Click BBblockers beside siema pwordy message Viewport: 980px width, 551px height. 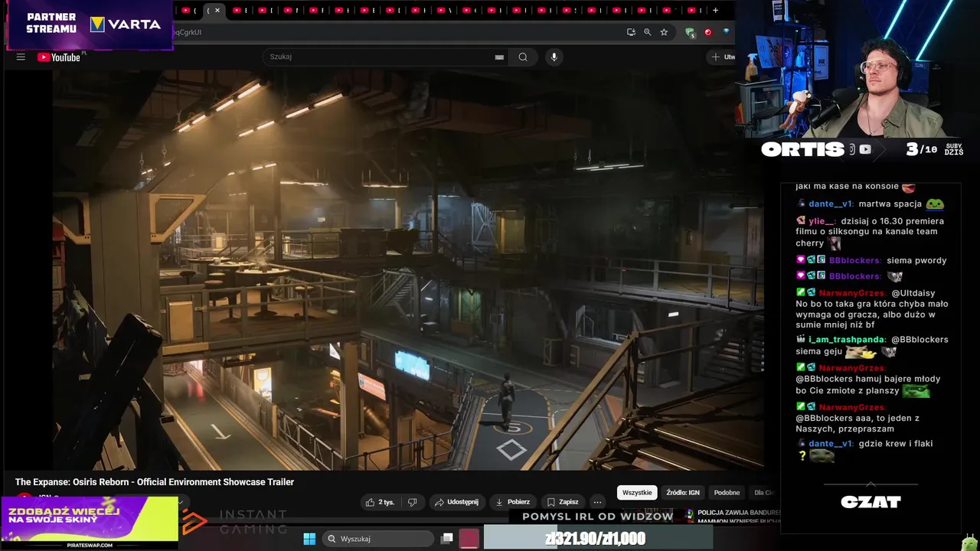tap(854, 261)
